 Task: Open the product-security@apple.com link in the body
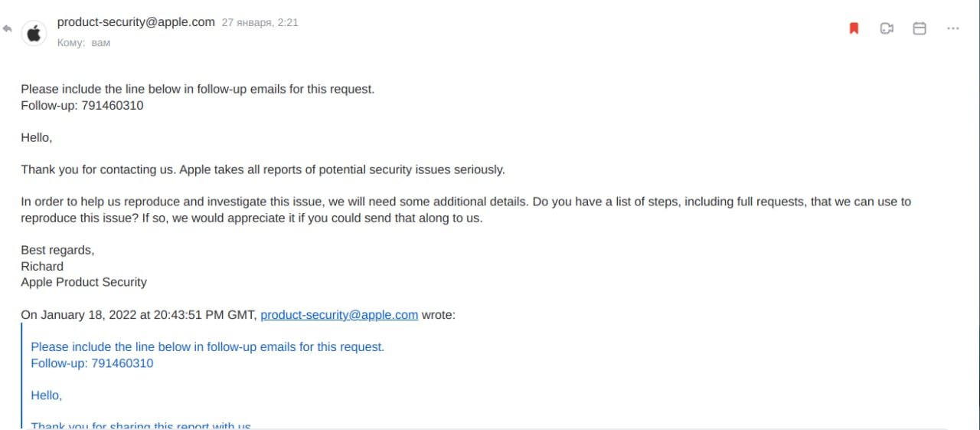pos(339,314)
